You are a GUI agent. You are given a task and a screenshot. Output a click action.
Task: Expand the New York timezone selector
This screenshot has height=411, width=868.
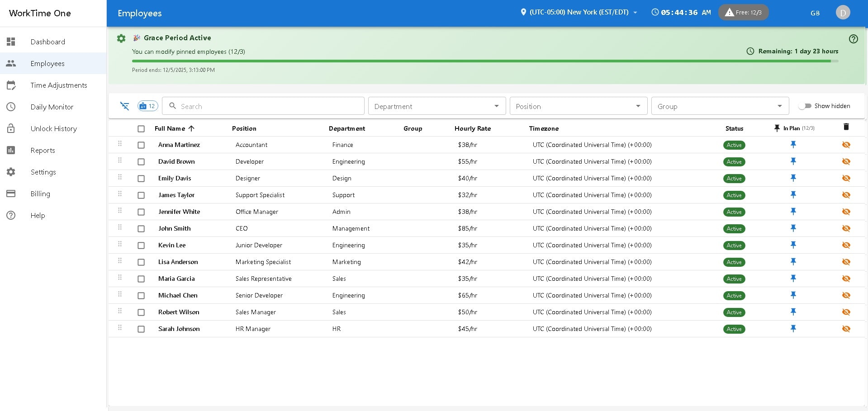579,12
